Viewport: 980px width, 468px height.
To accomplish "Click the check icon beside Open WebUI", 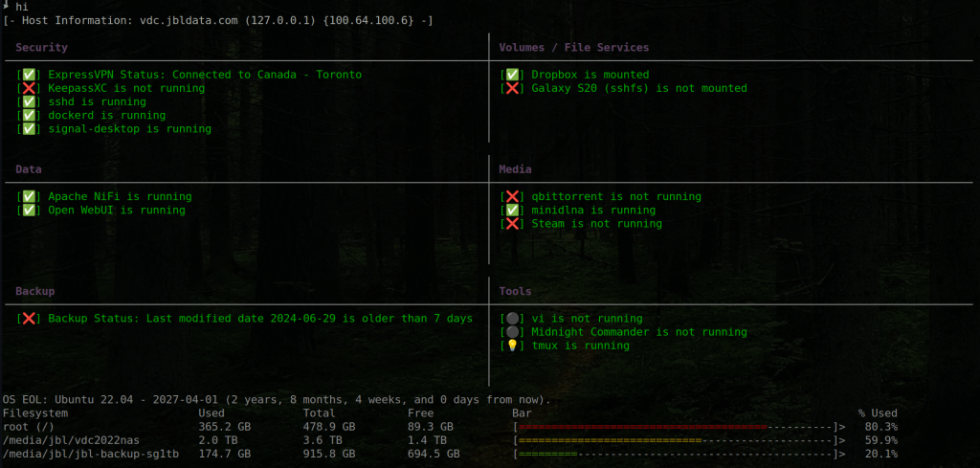I will (x=29, y=210).
